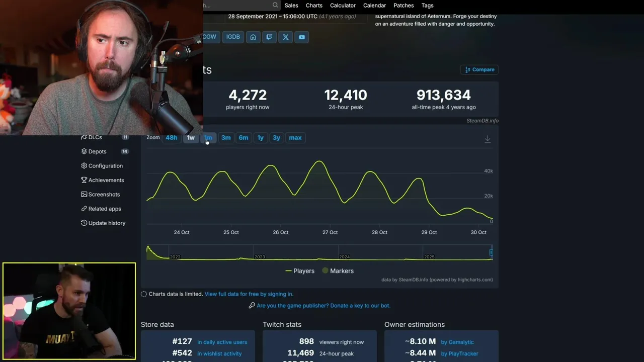Open Update history in the sidebar

point(107,223)
